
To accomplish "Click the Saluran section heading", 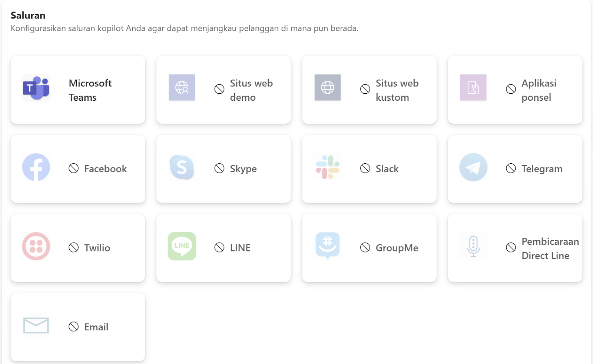I will [x=28, y=16].
